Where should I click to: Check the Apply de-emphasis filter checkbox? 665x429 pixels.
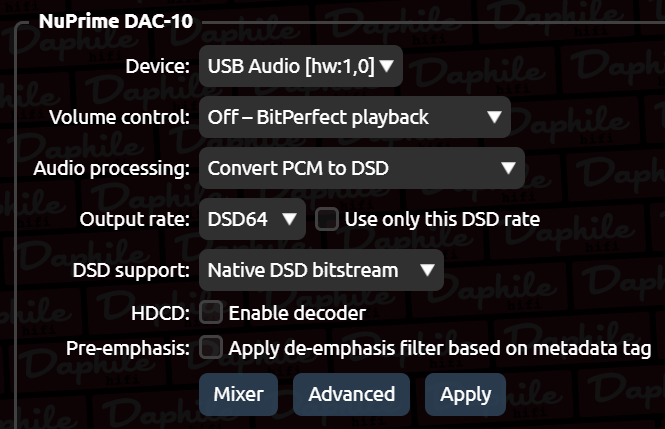(211, 348)
